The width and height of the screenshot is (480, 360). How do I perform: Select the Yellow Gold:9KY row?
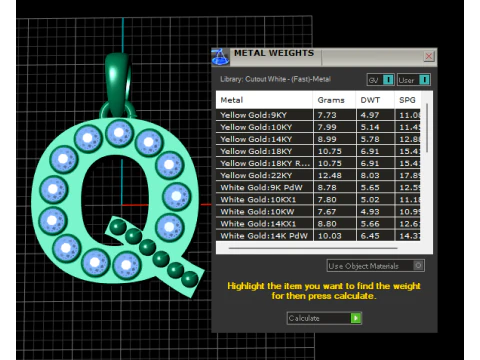pos(318,115)
